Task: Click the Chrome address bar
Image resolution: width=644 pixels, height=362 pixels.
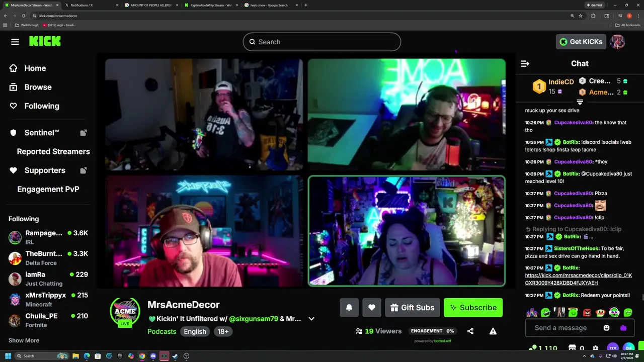Action: coord(302,16)
